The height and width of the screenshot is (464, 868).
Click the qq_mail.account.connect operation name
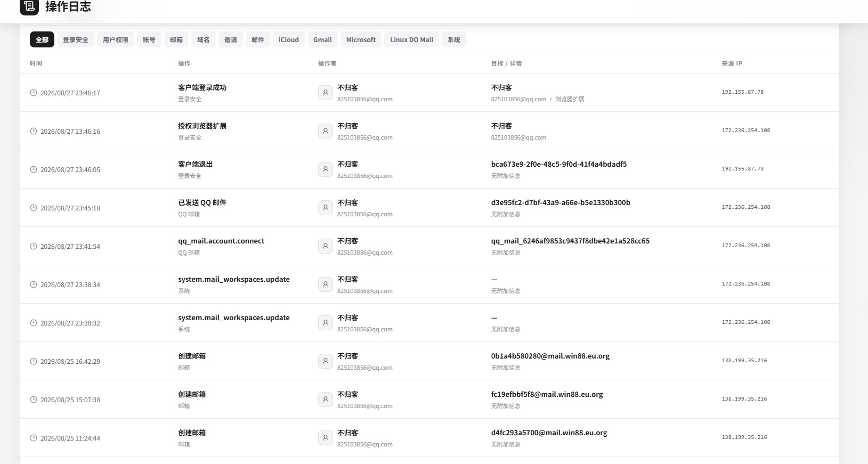click(221, 241)
